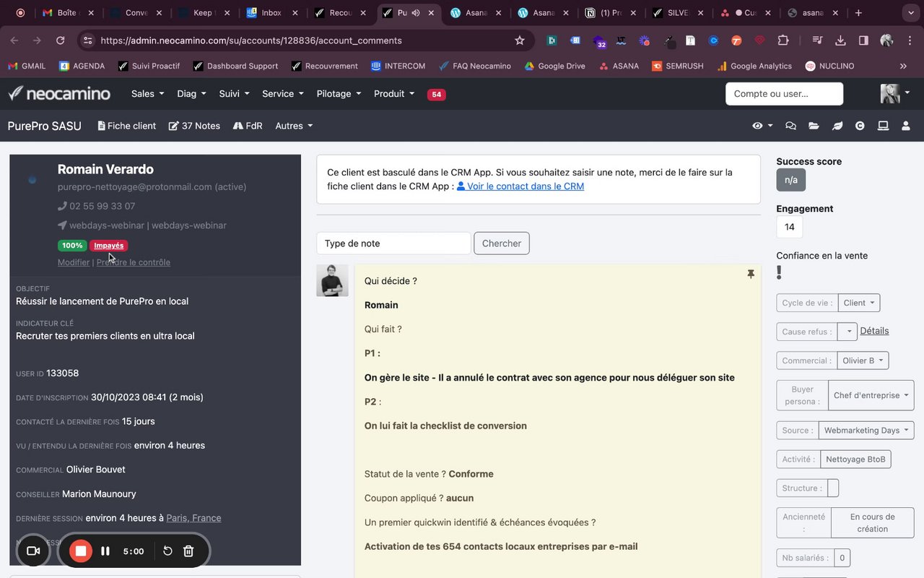
Task: Click the circled C icon in account toolbar
Action: click(860, 126)
